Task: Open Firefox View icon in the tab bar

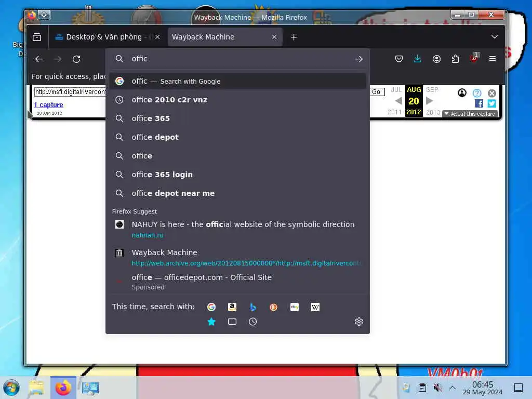Action: pyautogui.click(x=37, y=37)
